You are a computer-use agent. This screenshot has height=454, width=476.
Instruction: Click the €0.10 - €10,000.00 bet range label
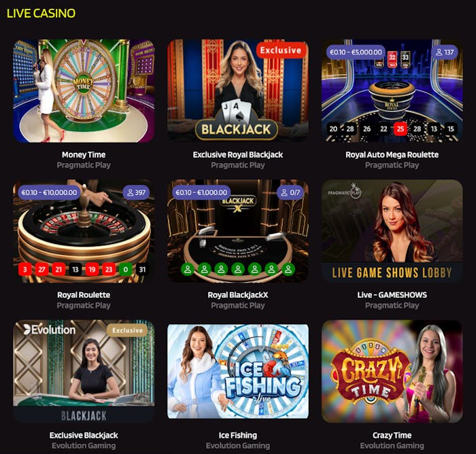[x=49, y=192]
